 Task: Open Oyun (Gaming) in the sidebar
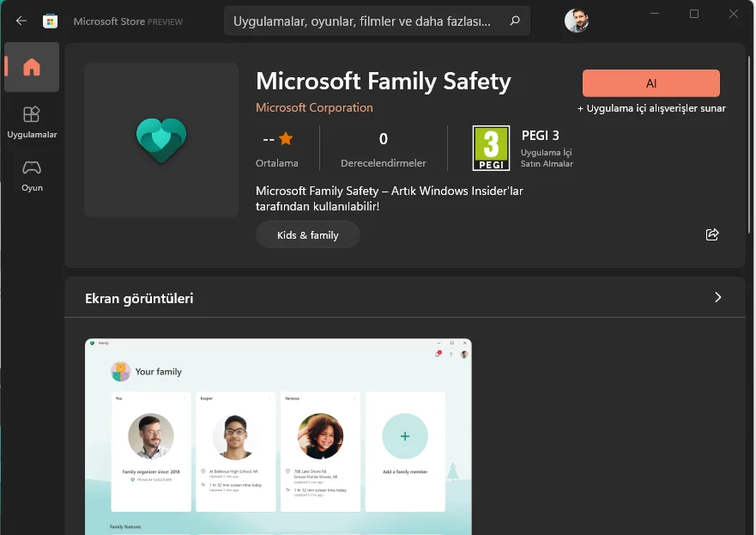click(x=32, y=174)
